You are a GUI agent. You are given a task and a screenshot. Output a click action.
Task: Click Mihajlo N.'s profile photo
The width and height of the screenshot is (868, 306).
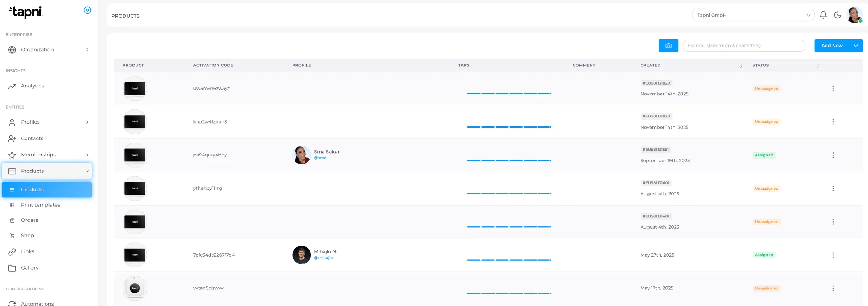[301, 255]
